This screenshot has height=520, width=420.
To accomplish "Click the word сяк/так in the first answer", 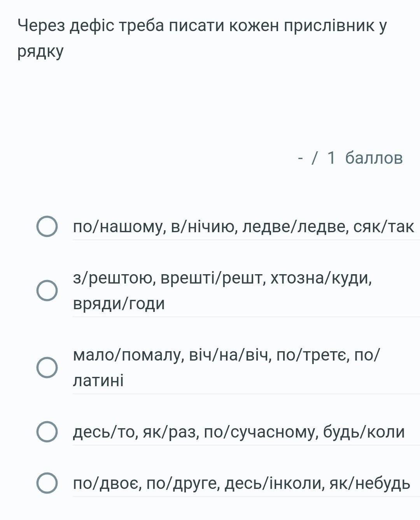I will [x=384, y=227].
